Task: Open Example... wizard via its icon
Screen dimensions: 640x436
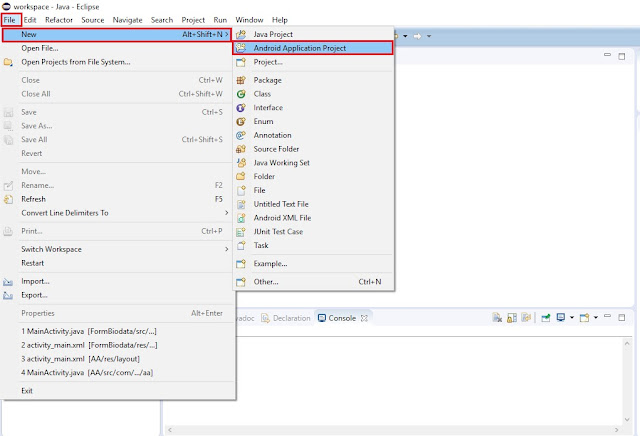Action: pyautogui.click(x=241, y=264)
